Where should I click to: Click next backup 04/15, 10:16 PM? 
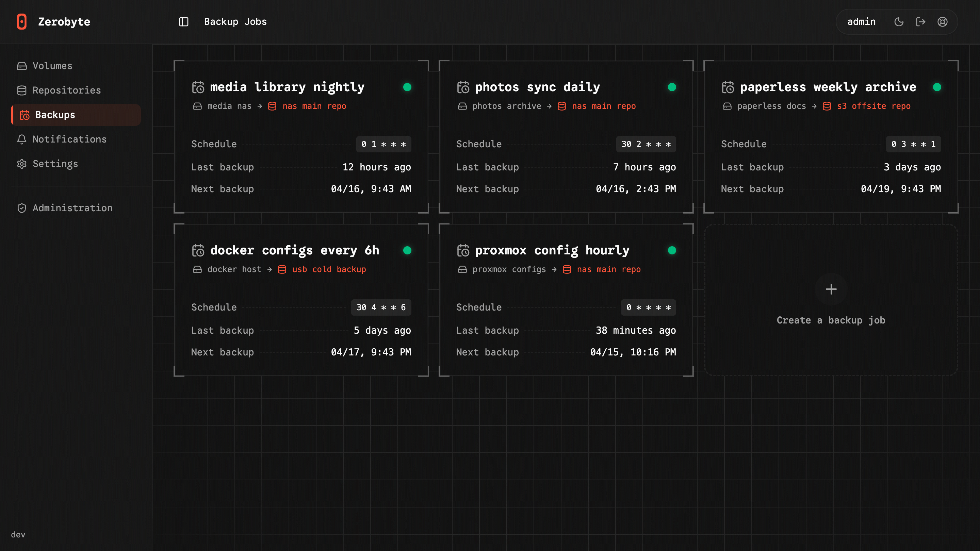pyautogui.click(x=633, y=352)
